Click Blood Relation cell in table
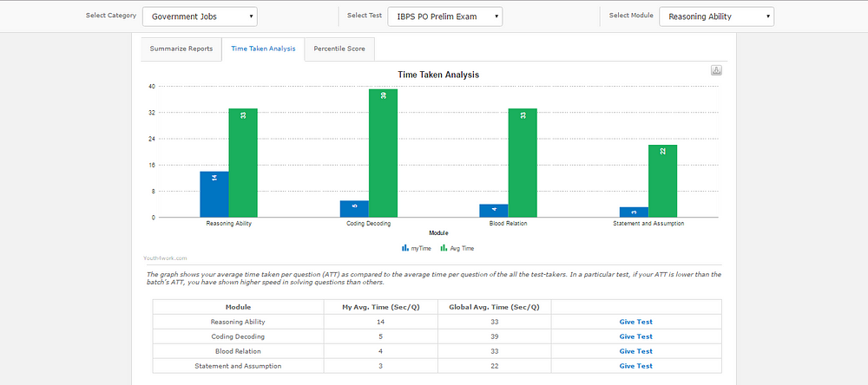The width and height of the screenshot is (868, 385). pyautogui.click(x=238, y=351)
